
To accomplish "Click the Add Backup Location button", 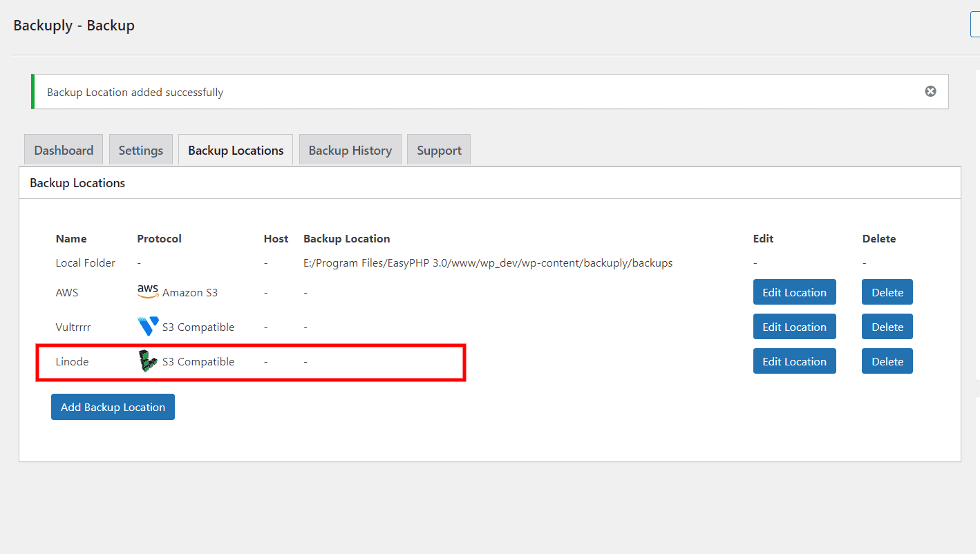I will 112,406.
